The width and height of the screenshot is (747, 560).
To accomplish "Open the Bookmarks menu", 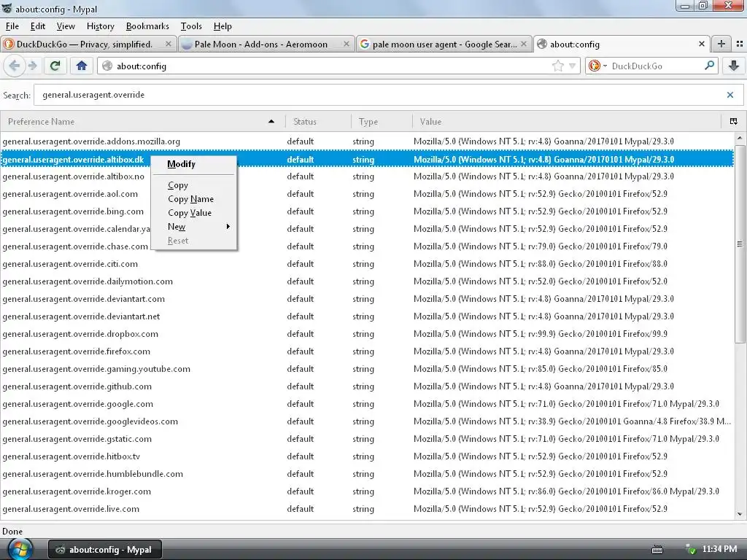I will point(147,26).
